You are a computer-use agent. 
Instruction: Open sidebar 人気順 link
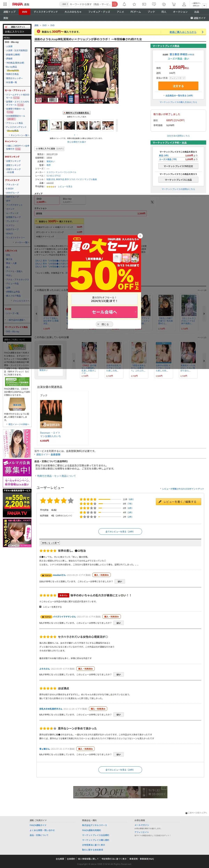(9, 47)
